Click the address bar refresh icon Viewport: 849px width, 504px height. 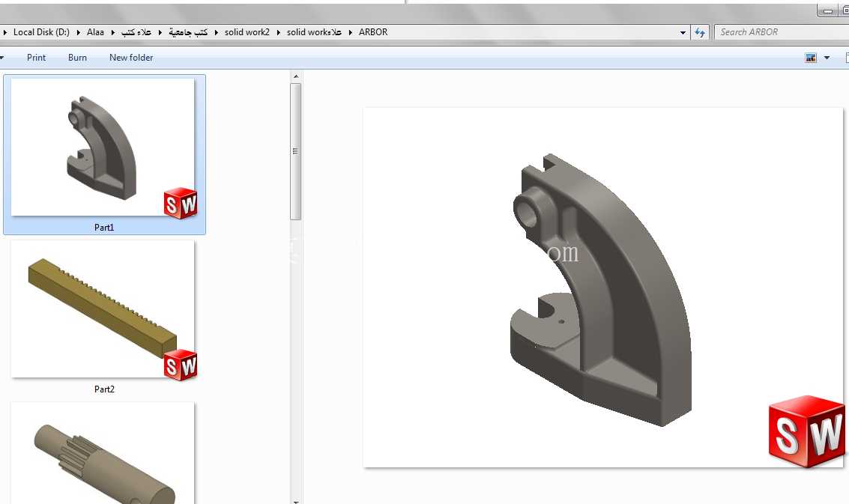coord(700,32)
